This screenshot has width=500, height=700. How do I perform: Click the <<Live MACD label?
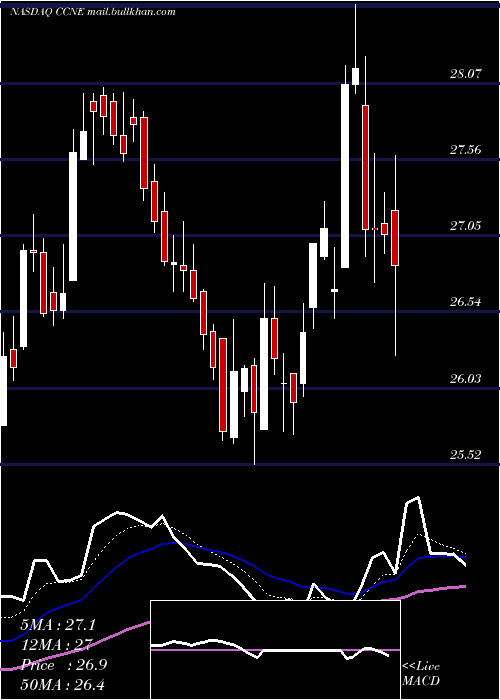pos(421,673)
